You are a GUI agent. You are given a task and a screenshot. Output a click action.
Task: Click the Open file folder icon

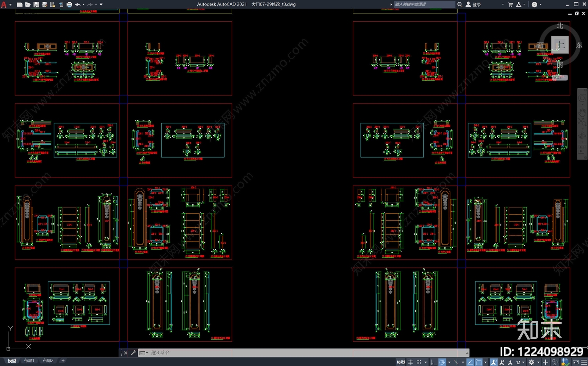coord(28,4)
